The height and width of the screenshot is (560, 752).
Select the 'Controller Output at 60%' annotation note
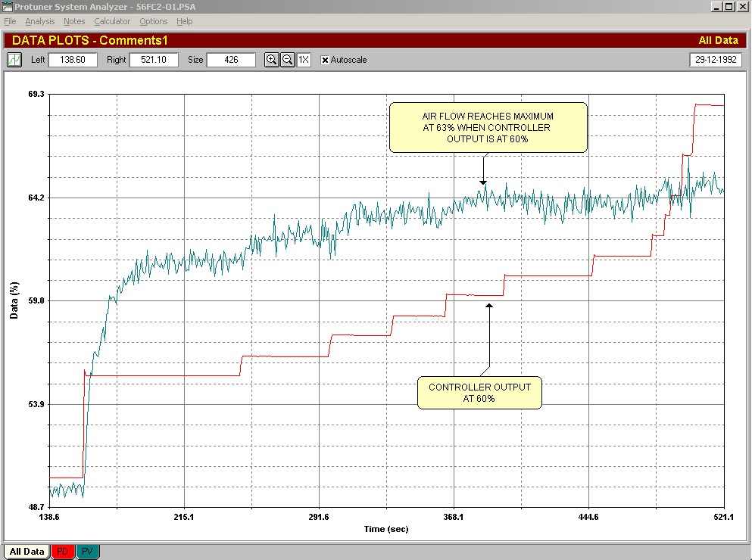[x=479, y=393]
